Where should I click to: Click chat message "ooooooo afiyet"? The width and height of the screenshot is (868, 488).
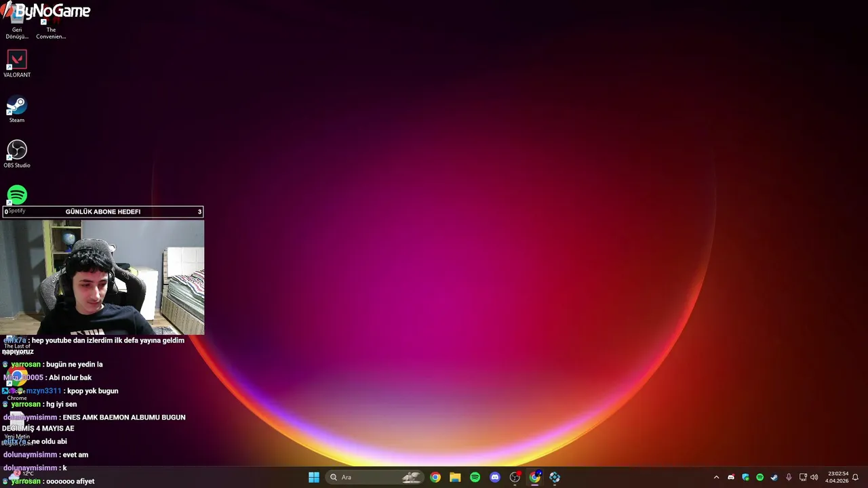click(70, 481)
